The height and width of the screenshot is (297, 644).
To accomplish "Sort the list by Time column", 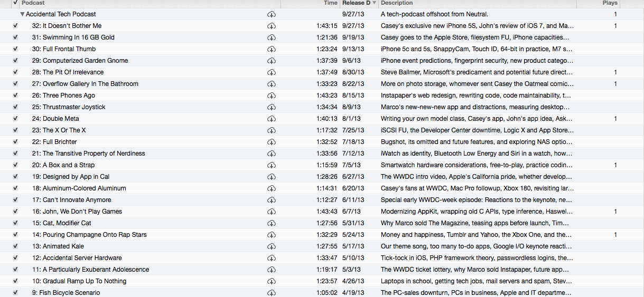I will [330, 3].
